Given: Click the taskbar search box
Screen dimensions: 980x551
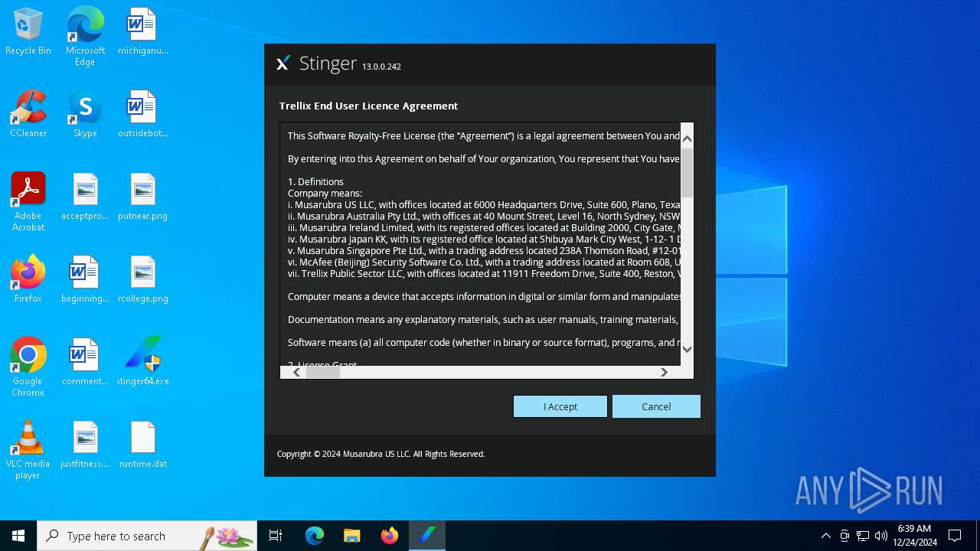Looking at the screenshot, I should tap(147, 536).
